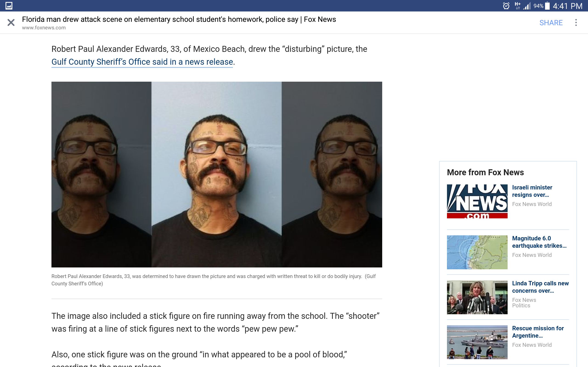Open the three-dot overflow menu
Screen dimensions: 588x367
[576, 22]
